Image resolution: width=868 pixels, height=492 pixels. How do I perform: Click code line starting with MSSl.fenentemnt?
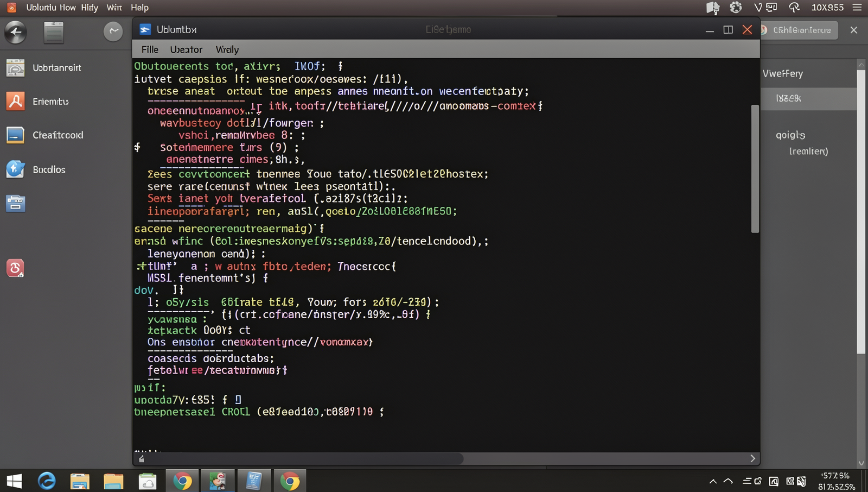(x=208, y=278)
